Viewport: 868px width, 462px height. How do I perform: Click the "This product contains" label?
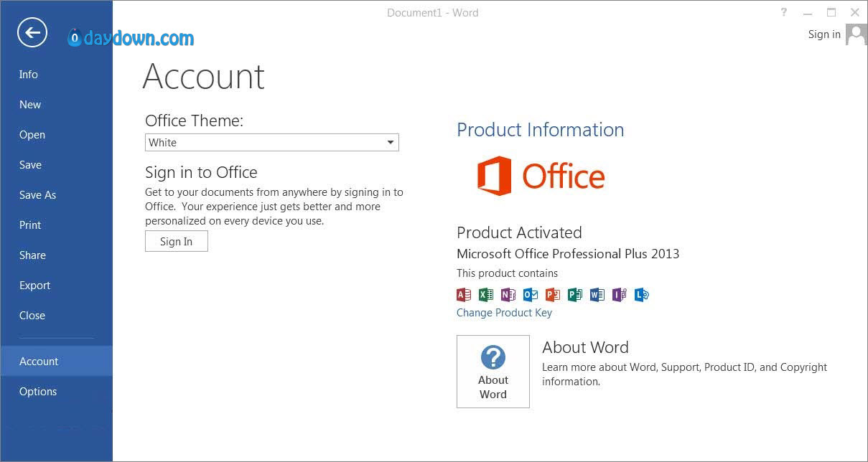point(507,273)
